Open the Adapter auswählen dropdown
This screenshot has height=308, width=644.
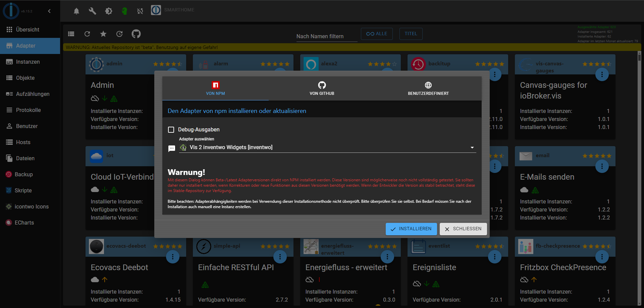click(327, 147)
